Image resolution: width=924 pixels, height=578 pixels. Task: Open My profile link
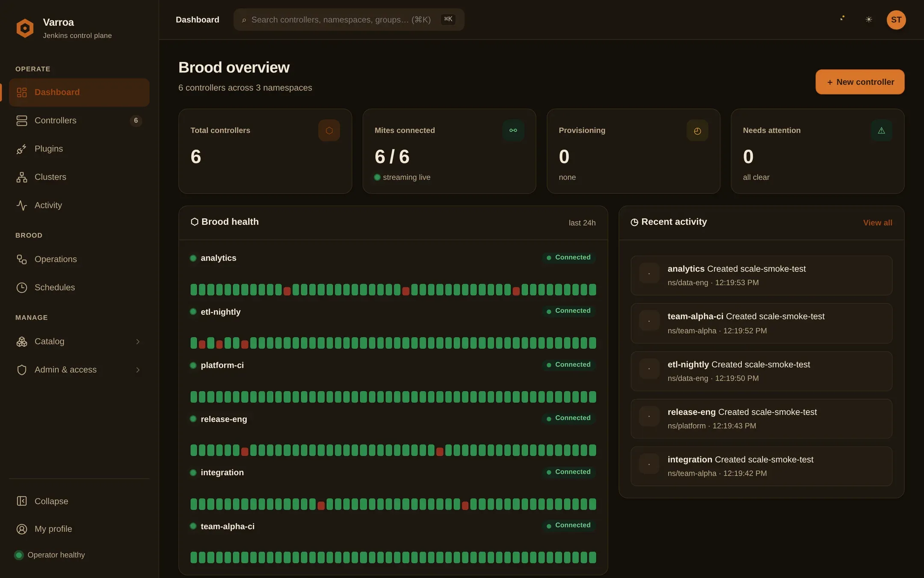pos(53,529)
